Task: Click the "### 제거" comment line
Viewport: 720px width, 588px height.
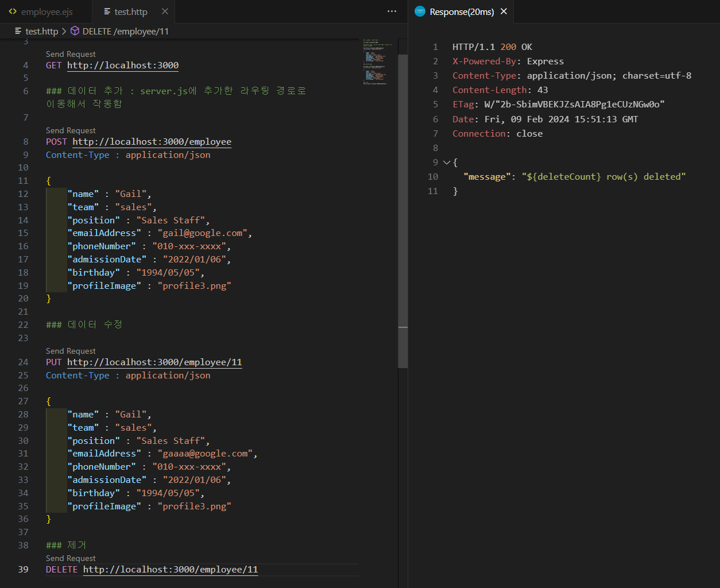Action: click(66, 545)
